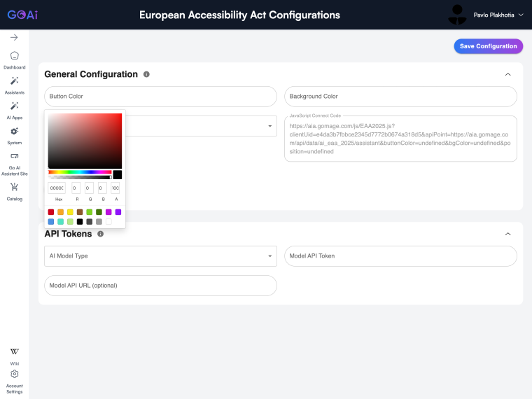532x399 pixels.
Task: Open the AI Model Type dropdown
Action: [160, 256]
